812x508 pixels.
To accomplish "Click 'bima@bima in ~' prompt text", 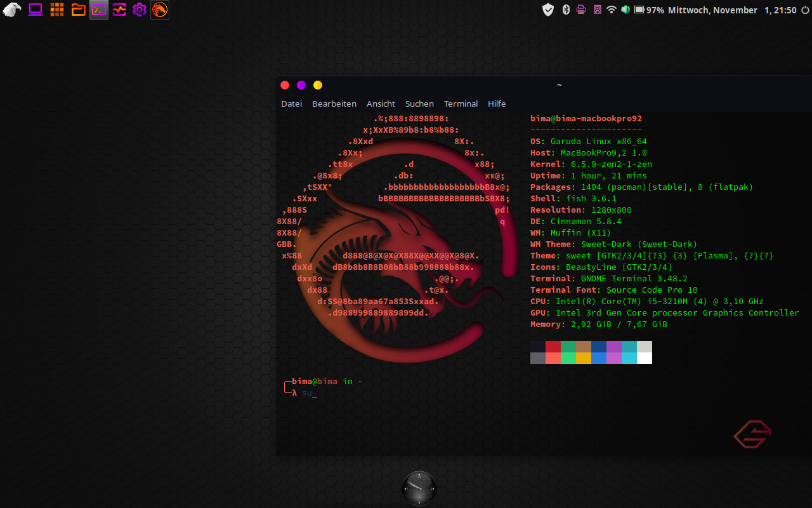I will tap(327, 382).
